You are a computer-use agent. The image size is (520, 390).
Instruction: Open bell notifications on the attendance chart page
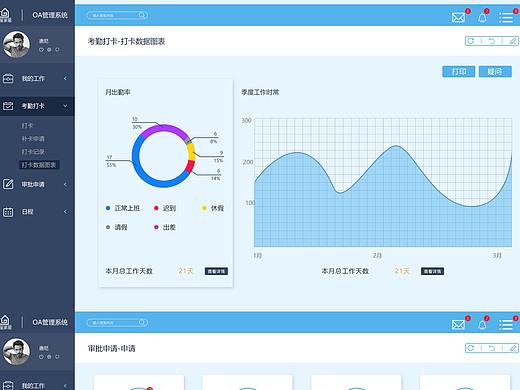[x=482, y=17]
